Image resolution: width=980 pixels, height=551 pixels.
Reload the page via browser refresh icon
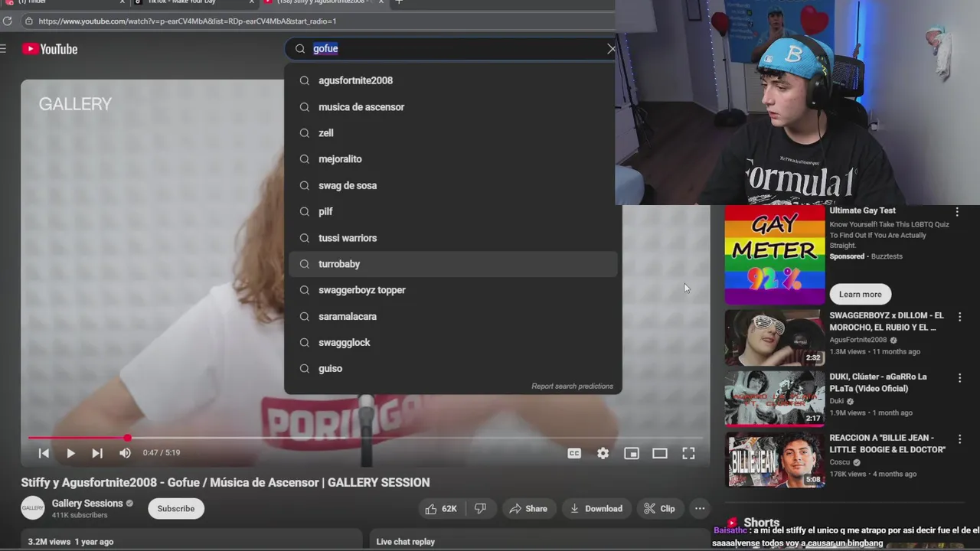pyautogui.click(x=8, y=21)
